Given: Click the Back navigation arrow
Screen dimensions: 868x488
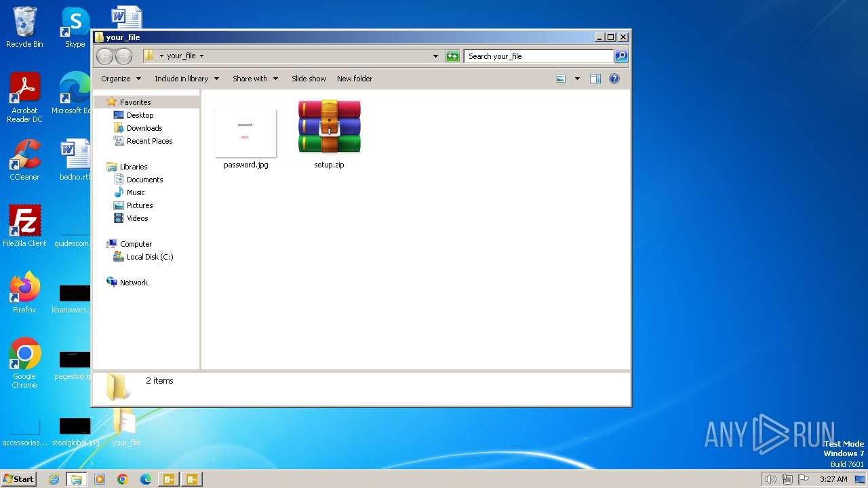Looking at the screenshot, I should coord(104,56).
